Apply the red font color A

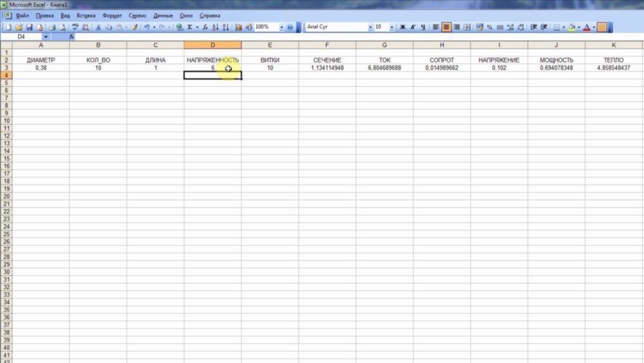[x=587, y=27]
